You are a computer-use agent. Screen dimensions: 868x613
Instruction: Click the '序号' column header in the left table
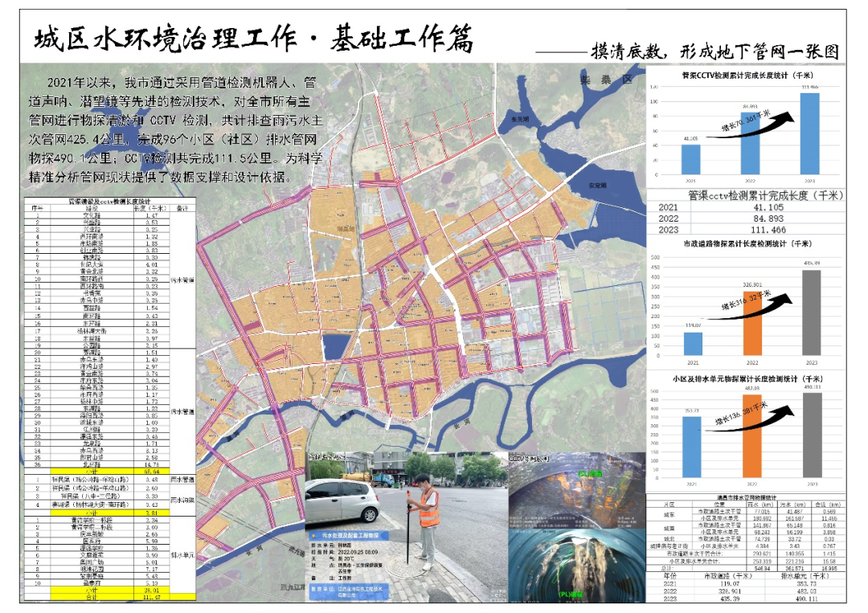click(38, 208)
